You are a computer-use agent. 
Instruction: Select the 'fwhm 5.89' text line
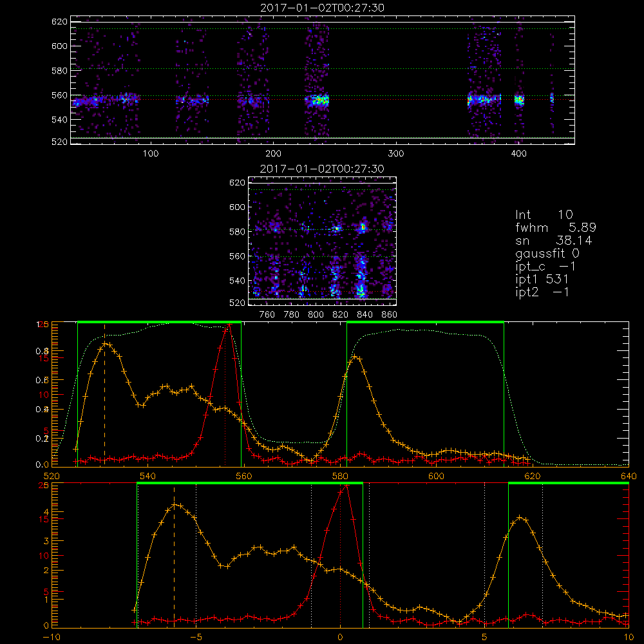[556, 227]
